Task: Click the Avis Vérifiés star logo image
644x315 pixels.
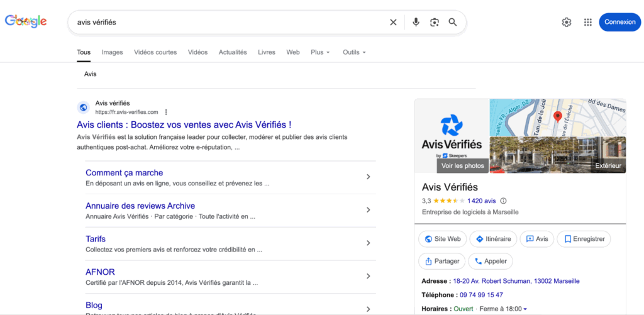Action: pyautogui.click(x=452, y=125)
